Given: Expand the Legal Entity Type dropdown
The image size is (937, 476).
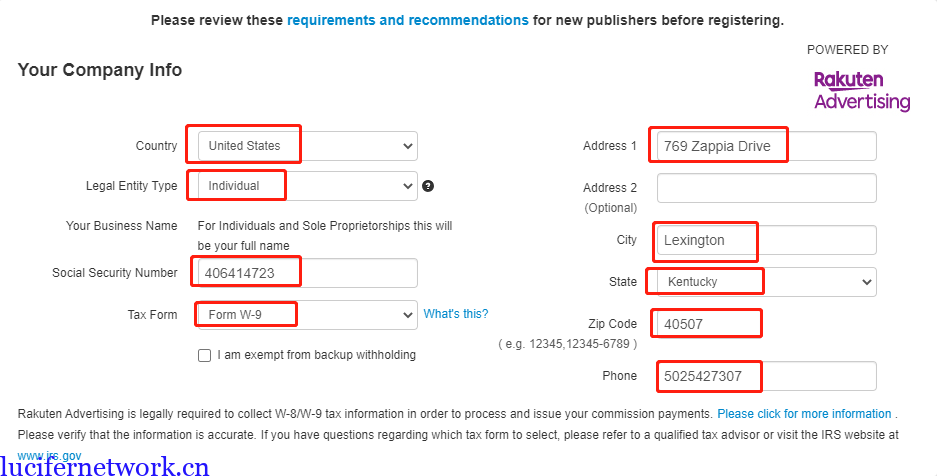Looking at the screenshot, I should tap(307, 186).
